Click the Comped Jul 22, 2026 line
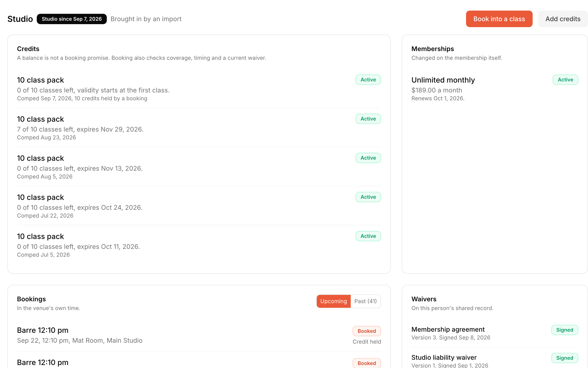 coord(45,216)
